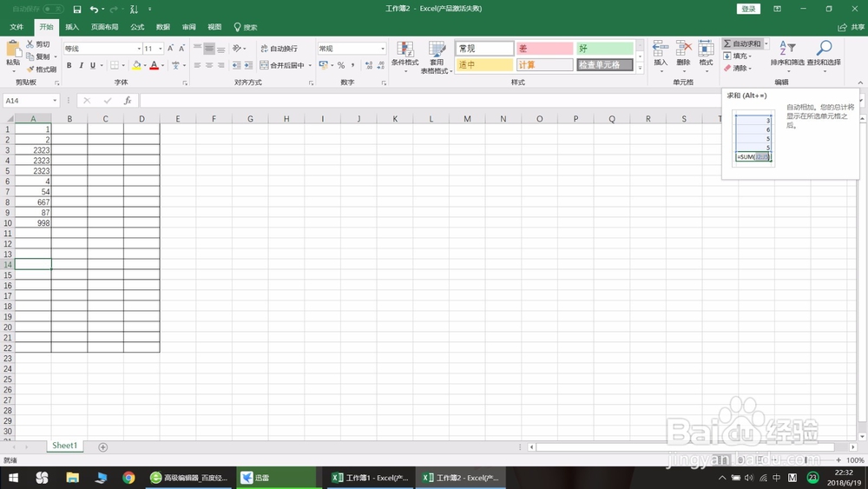The image size is (868, 489).
Task: Increase font size with the large A icon
Action: pos(170,48)
